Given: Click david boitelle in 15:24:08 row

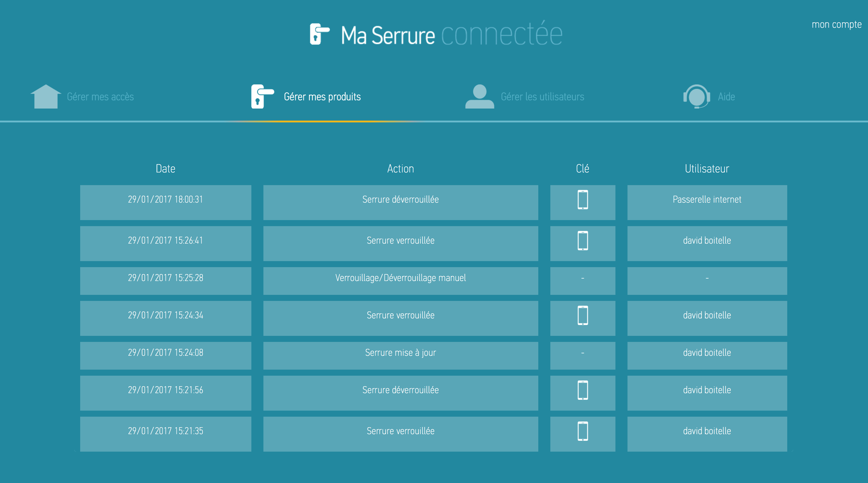Looking at the screenshot, I should click(707, 356).
